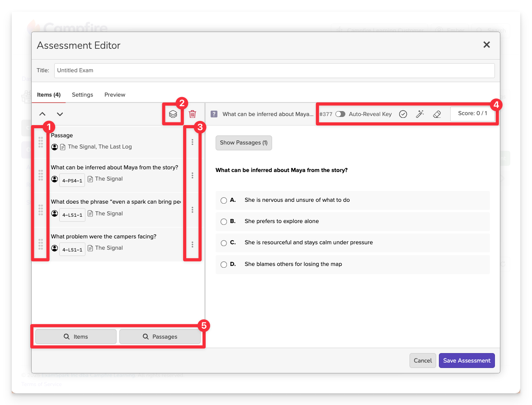This screenshot has width=532, height=405.
Task: Open three-dot menu for Passage item
Action: [193, 142]
